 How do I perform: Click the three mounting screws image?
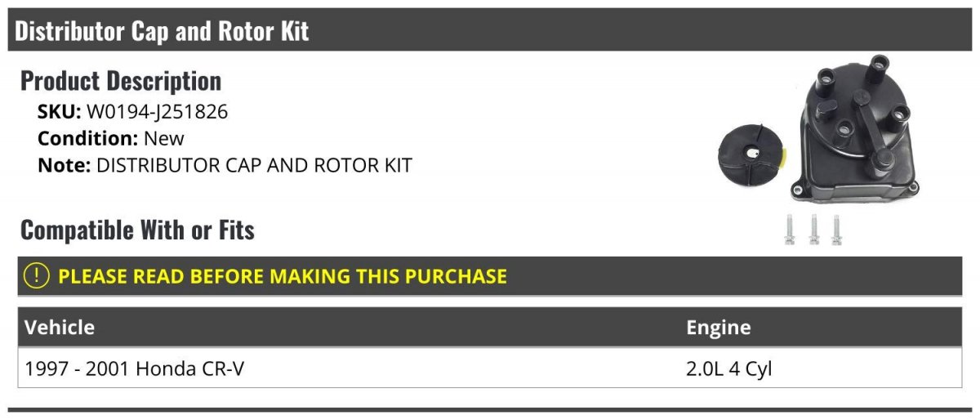tap(813, 229)
